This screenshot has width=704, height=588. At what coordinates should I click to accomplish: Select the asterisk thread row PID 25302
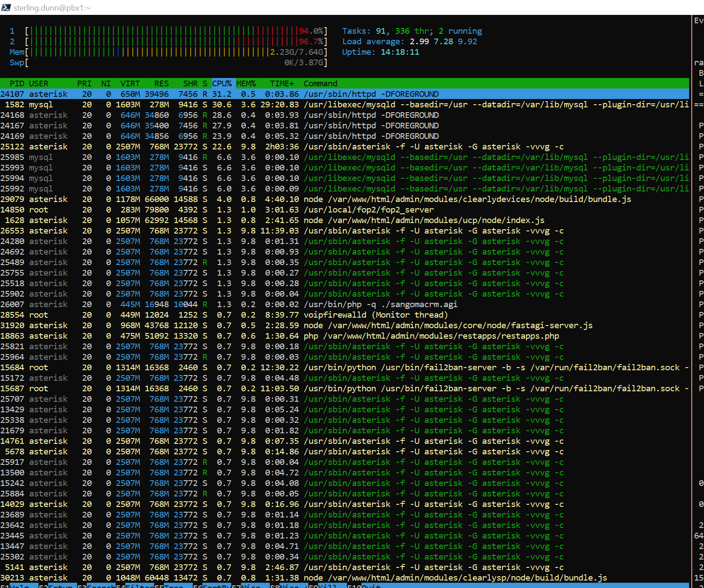(x=344, y=556)
